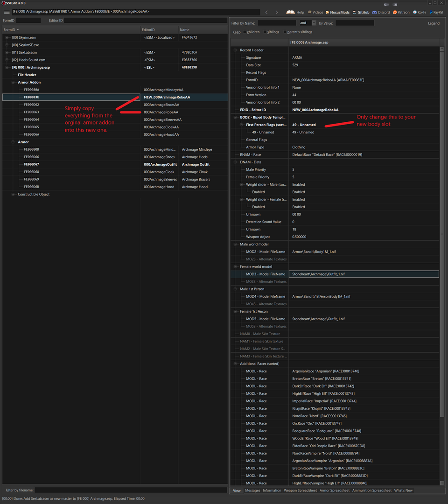Collapse the BOD2 - Biped Body Template section
The height and width of the screenshot is (504, 448).
[235, 117]
